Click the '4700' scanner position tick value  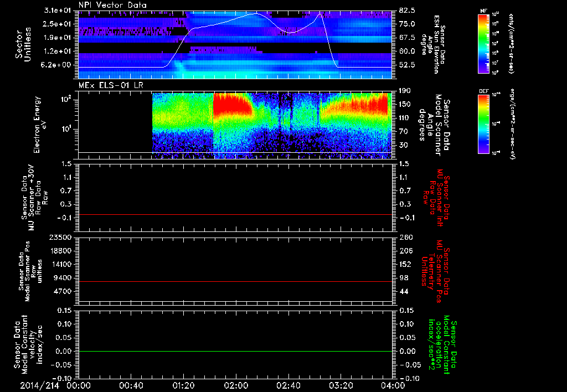click(x=63, y=292)
